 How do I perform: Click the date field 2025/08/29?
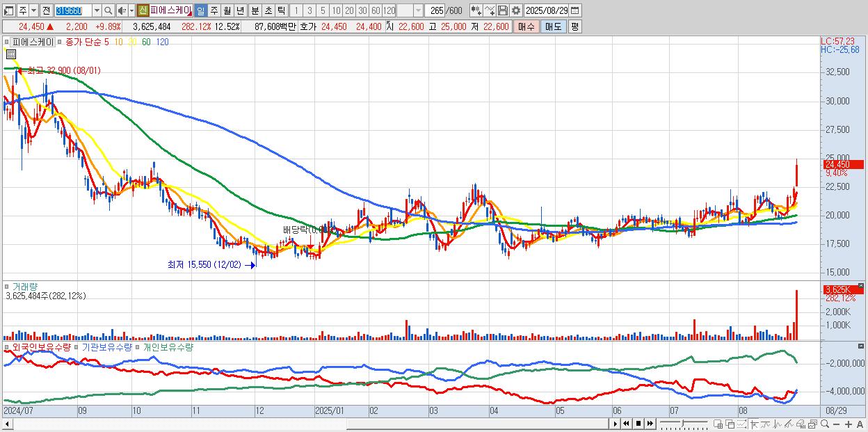[x=547, y=10]
